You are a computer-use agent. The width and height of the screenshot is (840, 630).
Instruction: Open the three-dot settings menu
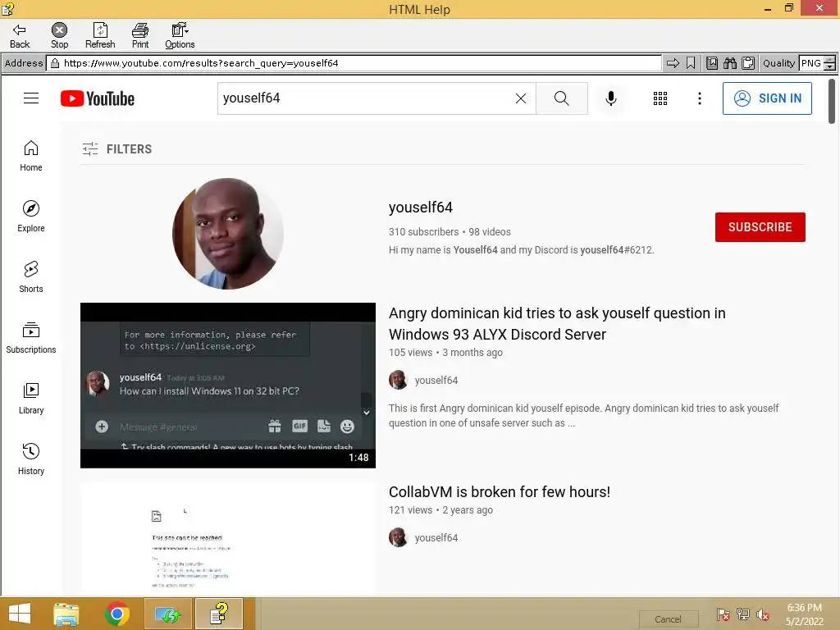coord(699,98)
